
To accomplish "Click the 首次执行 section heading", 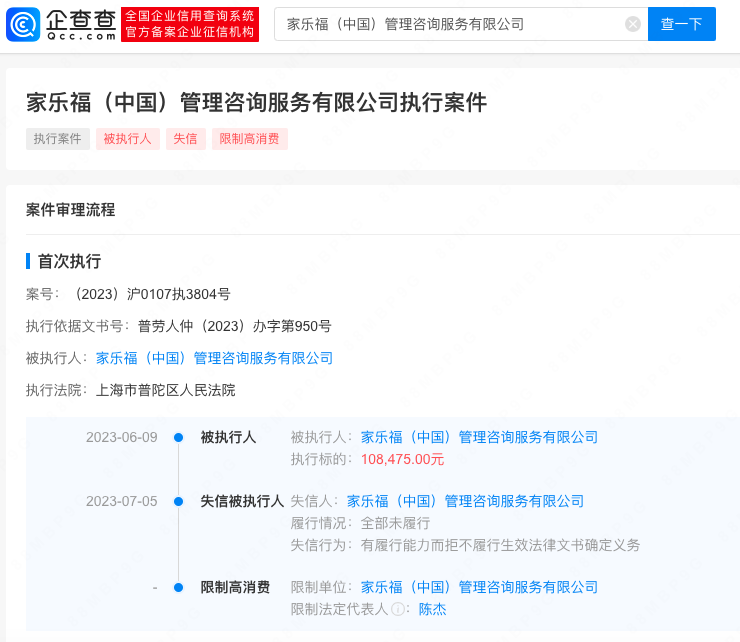I will [x=69, y=261].
